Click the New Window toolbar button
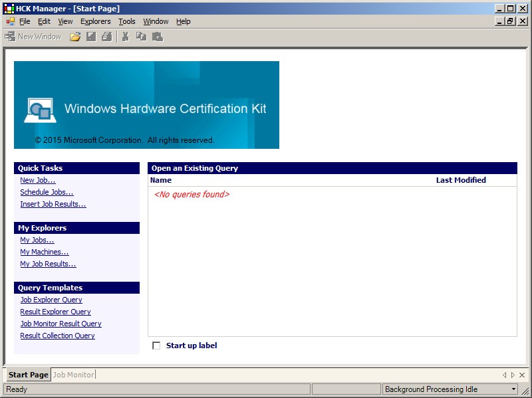Screen dimensions: 532x398 tap(33, 37)
